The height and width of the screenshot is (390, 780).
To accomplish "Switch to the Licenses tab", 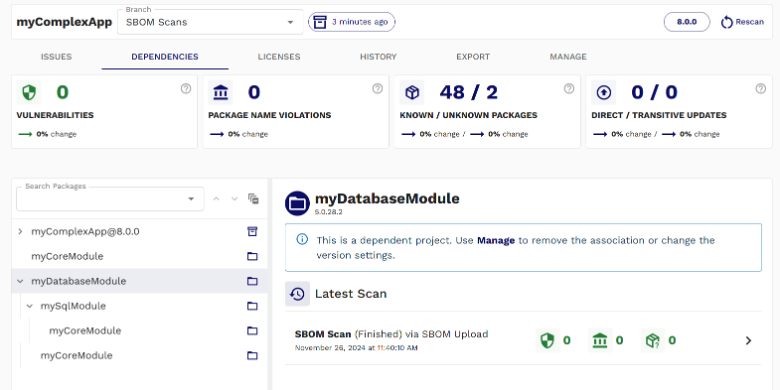I will coord(279,57).
